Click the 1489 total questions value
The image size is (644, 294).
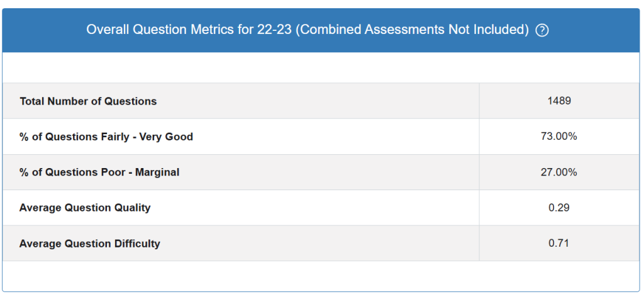tap(559, 101)
